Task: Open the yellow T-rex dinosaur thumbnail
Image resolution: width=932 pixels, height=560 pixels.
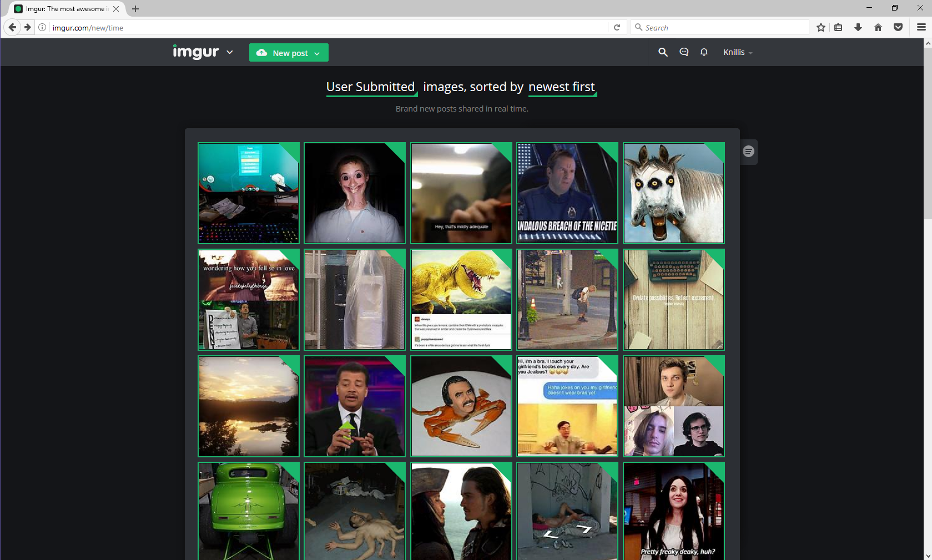Action: pyautogui.click(x=461, y=300)
